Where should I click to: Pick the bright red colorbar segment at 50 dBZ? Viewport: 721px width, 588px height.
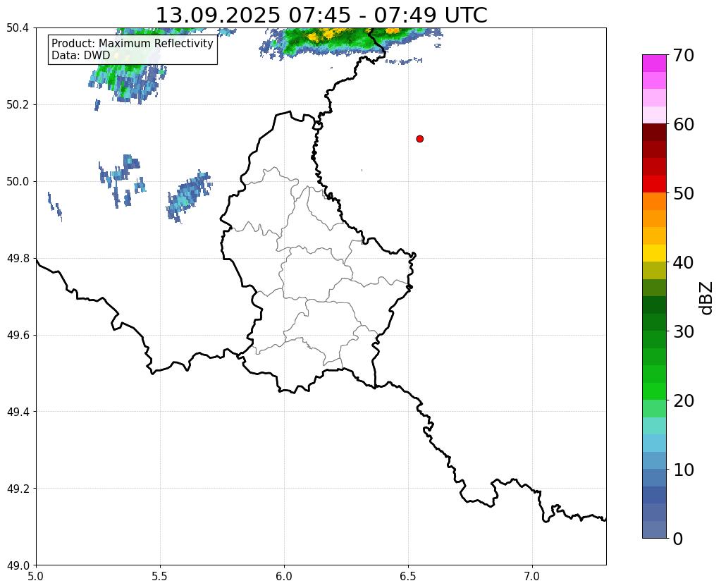pos(654,184)
